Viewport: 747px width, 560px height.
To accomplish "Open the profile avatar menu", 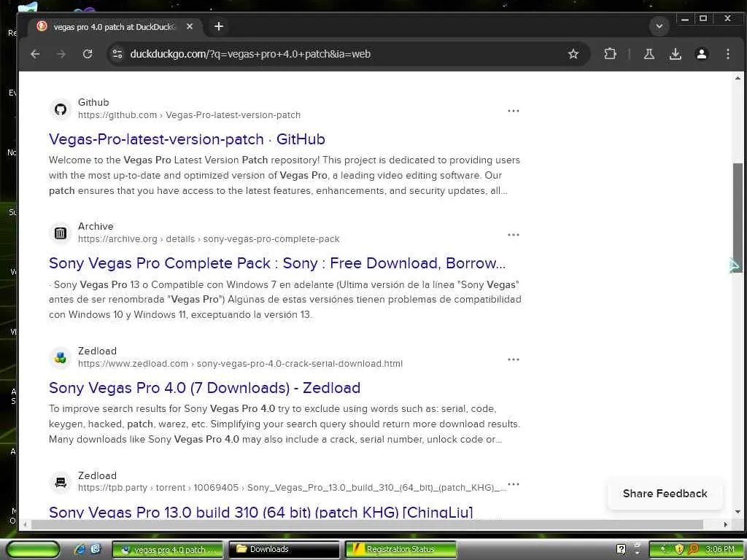I will 701,54.
